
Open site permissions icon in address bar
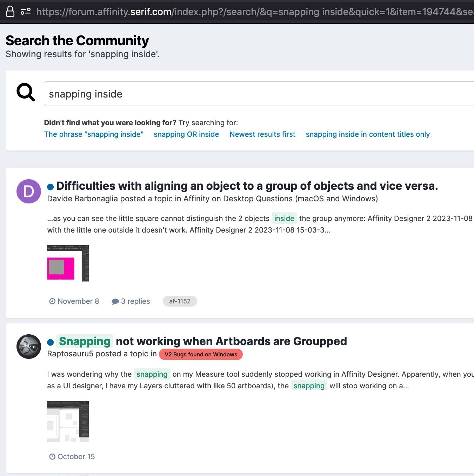click(26, 11)
